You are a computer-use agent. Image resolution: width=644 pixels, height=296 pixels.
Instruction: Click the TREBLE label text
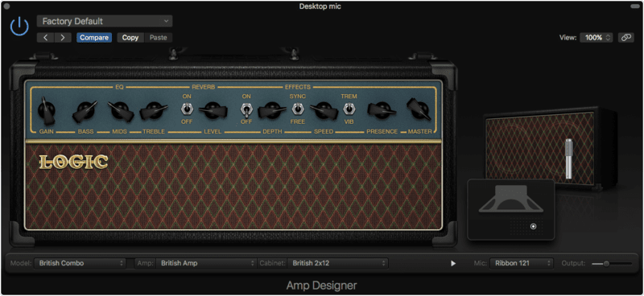click(x=154, y=132)
